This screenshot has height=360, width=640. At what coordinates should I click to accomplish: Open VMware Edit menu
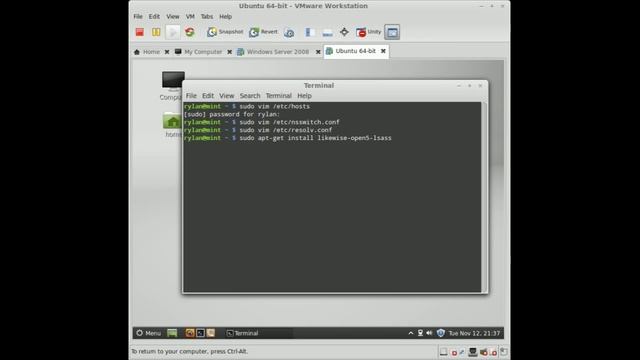click(154, 17)
